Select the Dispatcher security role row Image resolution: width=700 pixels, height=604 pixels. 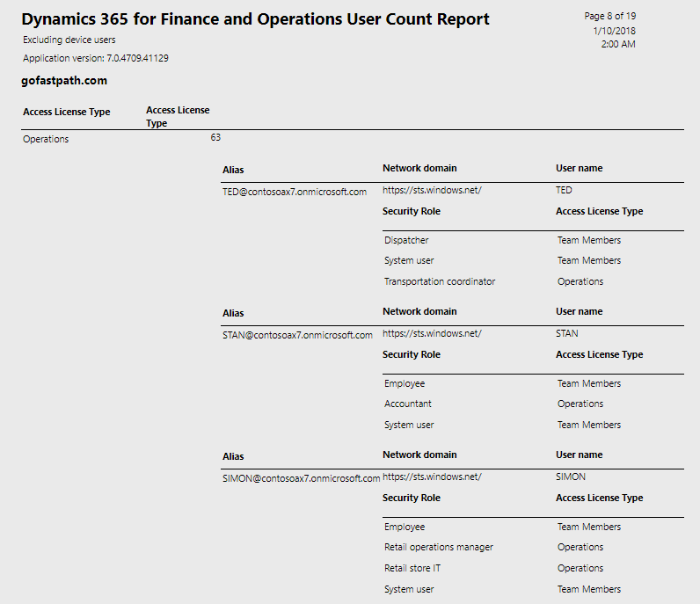coord(534,240)
